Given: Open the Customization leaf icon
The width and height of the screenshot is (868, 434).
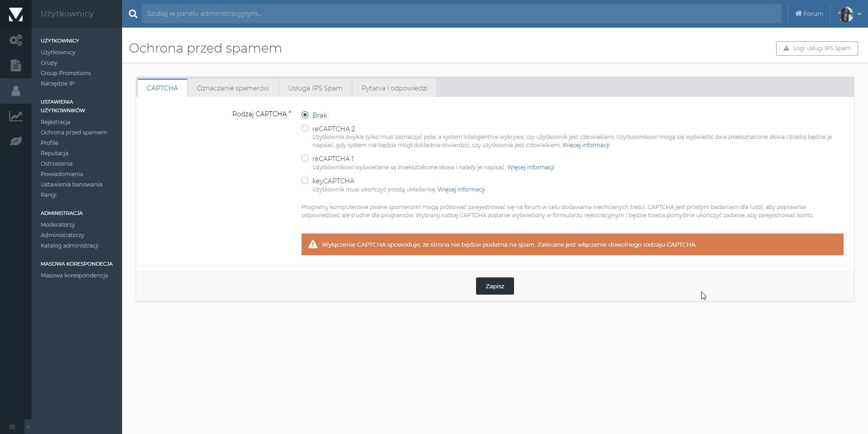Looking at the screenshot, I should click(x=16, y=141).
